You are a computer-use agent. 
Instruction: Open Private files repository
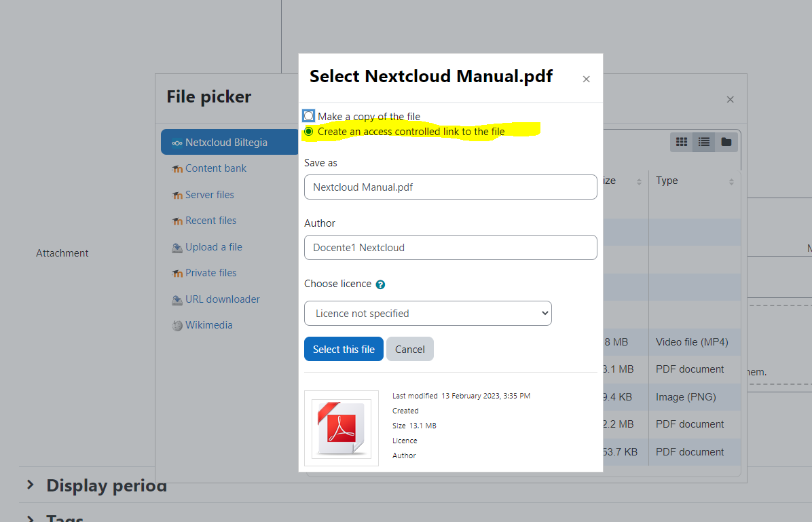tap(210, 273)
